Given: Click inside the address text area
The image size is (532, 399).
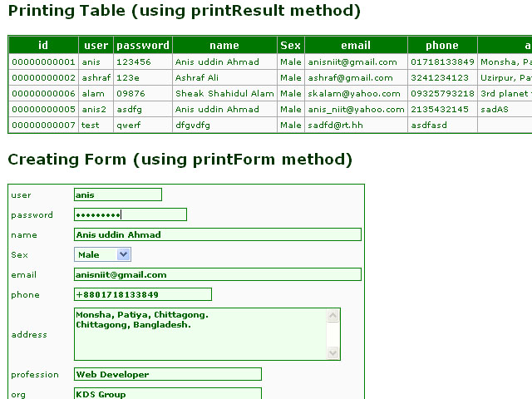Looking at the screenshot, I should pos(199,334).
